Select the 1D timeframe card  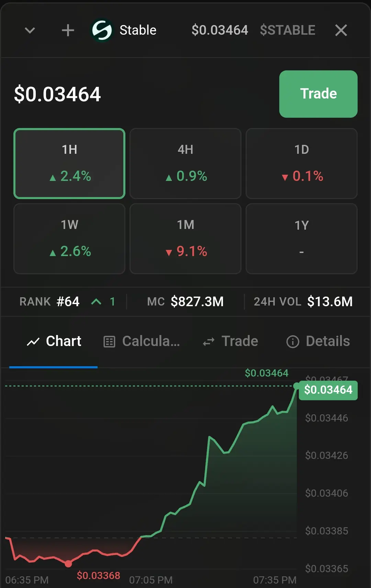pyautogui.click(x=302, y=163)
